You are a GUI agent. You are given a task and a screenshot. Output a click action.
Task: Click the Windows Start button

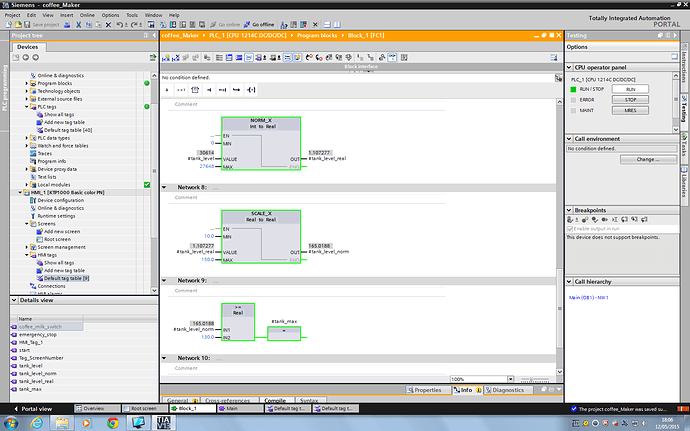tap(10, 423)
